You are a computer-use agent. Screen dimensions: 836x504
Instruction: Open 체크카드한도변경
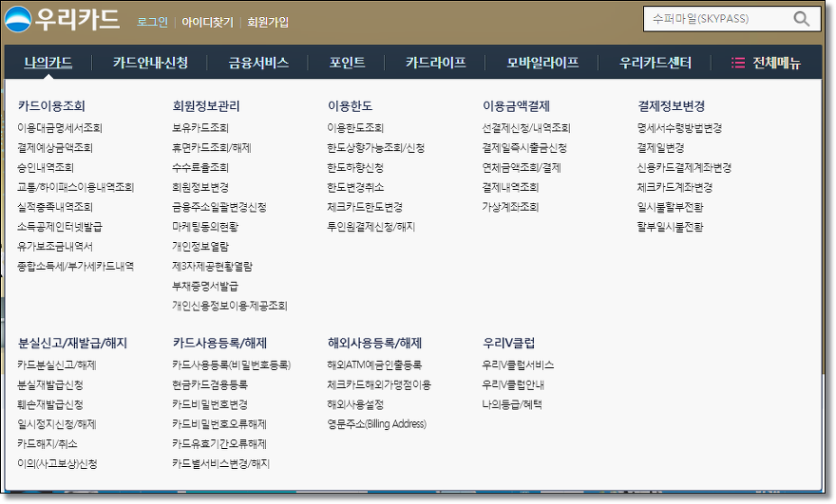click(365, 207)
